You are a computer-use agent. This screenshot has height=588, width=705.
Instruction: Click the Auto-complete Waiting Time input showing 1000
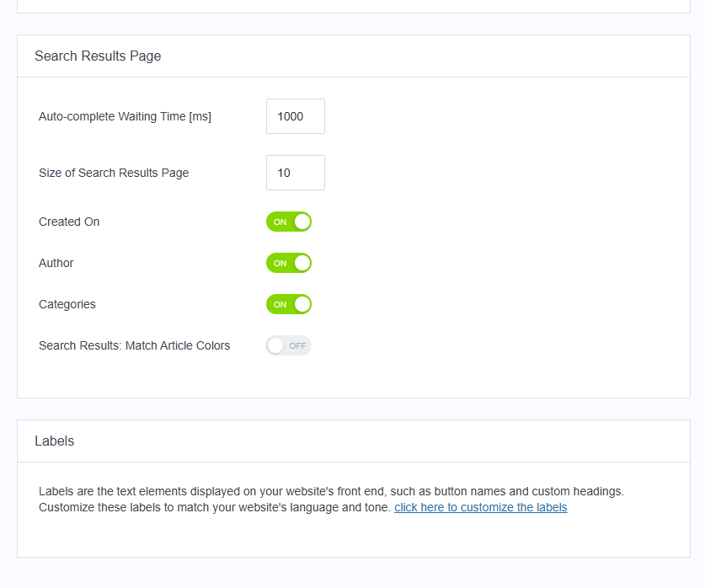pos(296,116)
